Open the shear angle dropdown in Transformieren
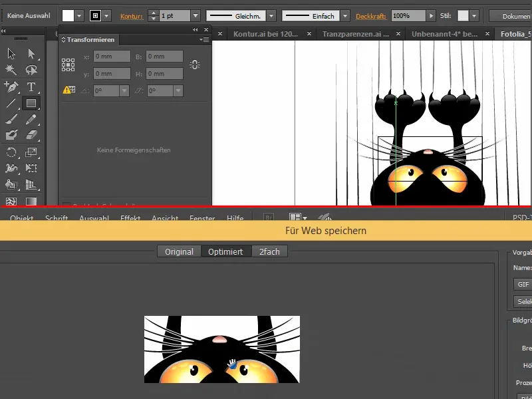 tap(178, 90)
